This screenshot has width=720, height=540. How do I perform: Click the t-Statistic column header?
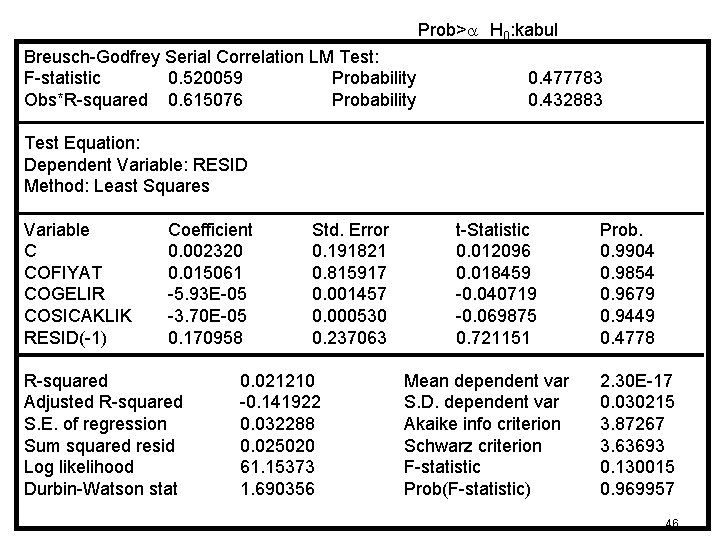pos(493,230)
